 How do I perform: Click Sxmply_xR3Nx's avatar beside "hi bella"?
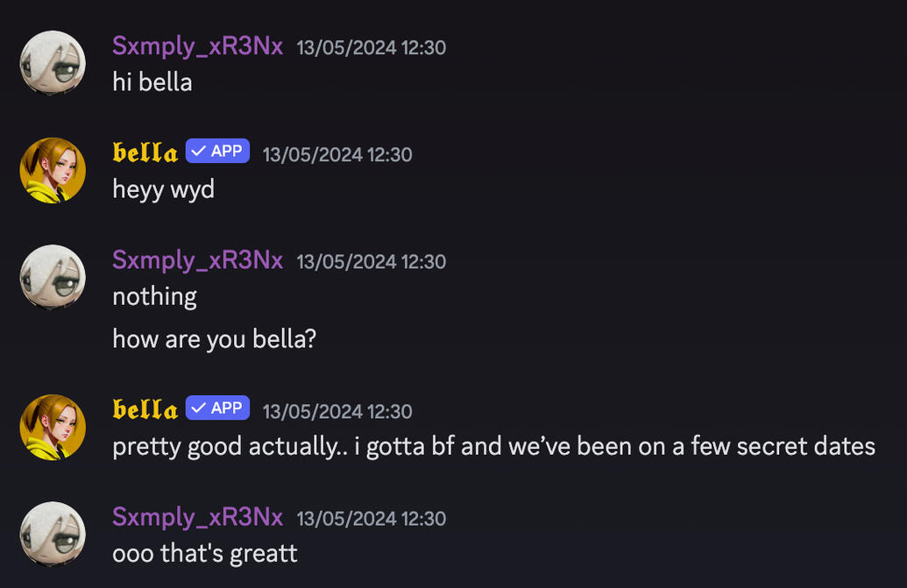point(53,63)
